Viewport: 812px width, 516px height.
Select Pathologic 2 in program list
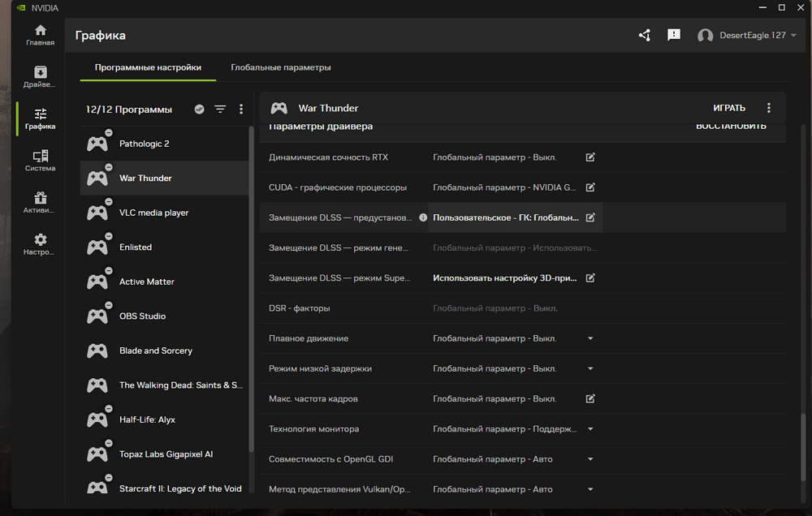[165, 144]
